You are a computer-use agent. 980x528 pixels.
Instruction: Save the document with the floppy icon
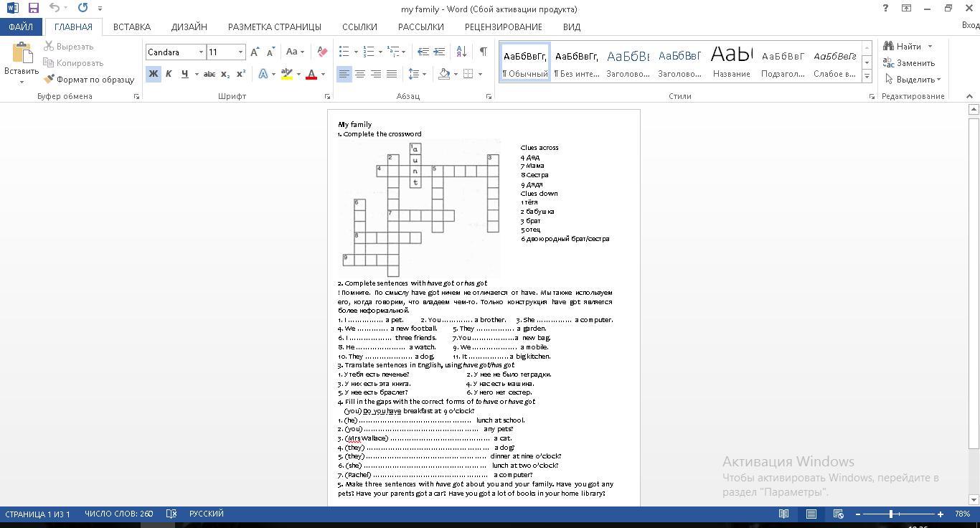click(33, 9)
